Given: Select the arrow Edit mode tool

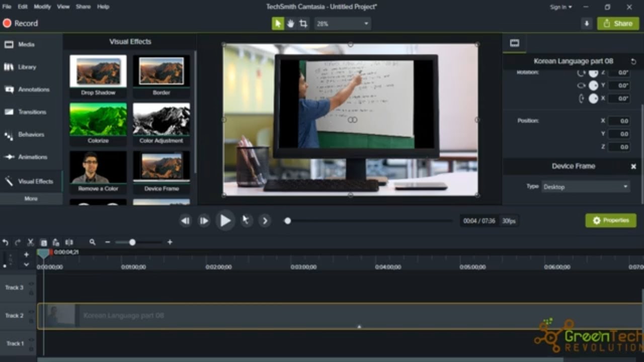Looking at the screenshot, I should tap(278, 24).
